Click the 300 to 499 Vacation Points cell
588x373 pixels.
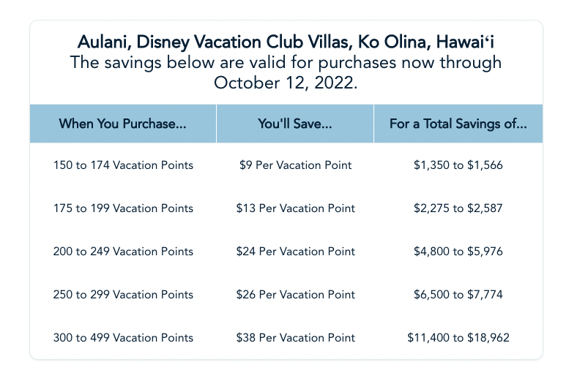coord(123,338)
